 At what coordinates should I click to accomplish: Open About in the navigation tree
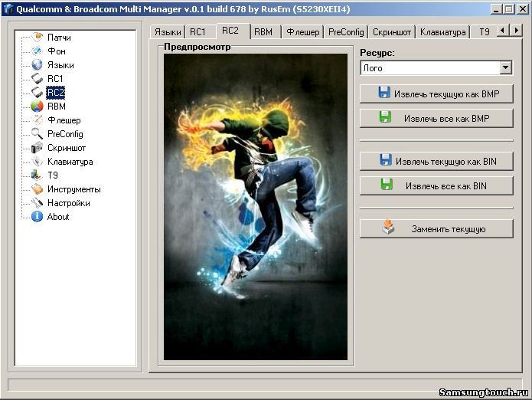point(58,217)
